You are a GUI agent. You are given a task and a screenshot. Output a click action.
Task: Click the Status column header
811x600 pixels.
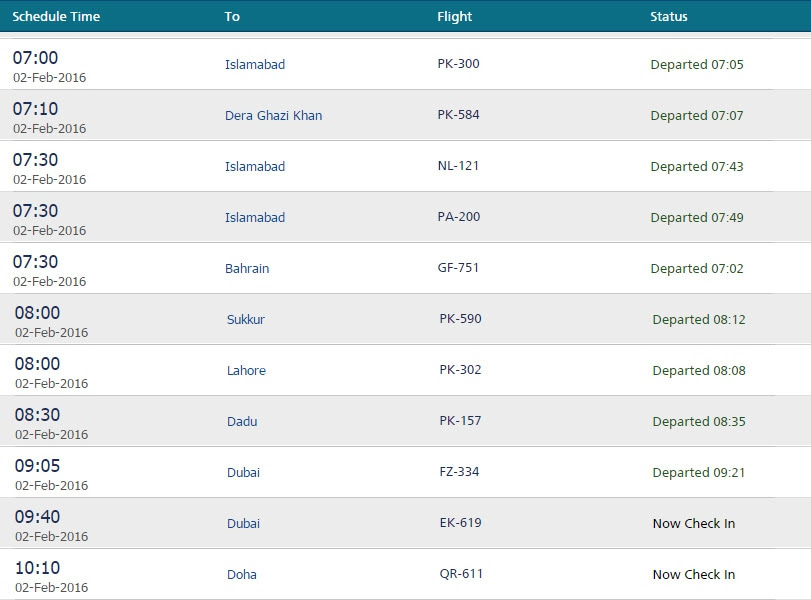[x=668, y=17]
